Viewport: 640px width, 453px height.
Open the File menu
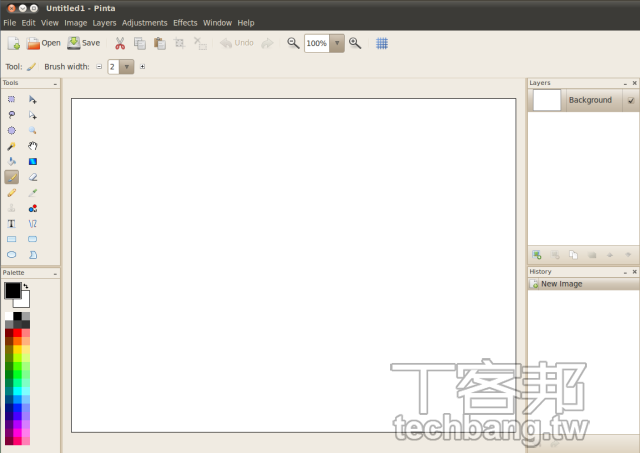pyautogui.click(x=9, y=23)
